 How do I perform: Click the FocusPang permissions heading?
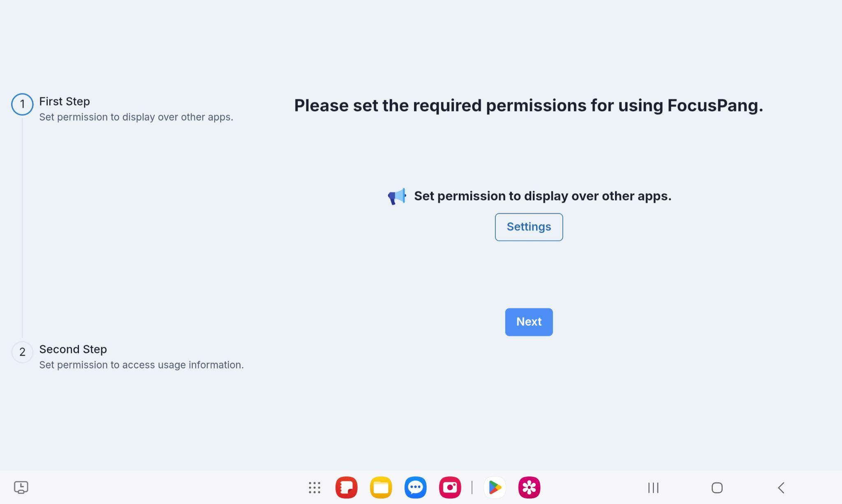[528, 106]
